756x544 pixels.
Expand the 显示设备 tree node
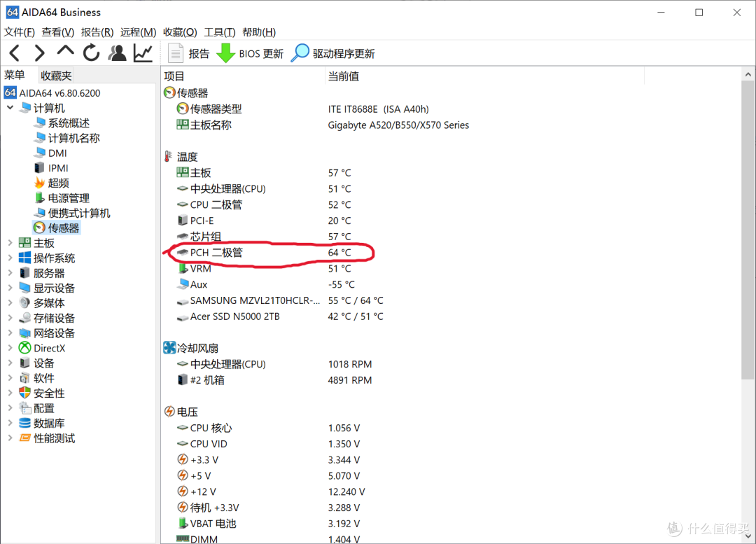pyautogui.click(x=10, y=288)
